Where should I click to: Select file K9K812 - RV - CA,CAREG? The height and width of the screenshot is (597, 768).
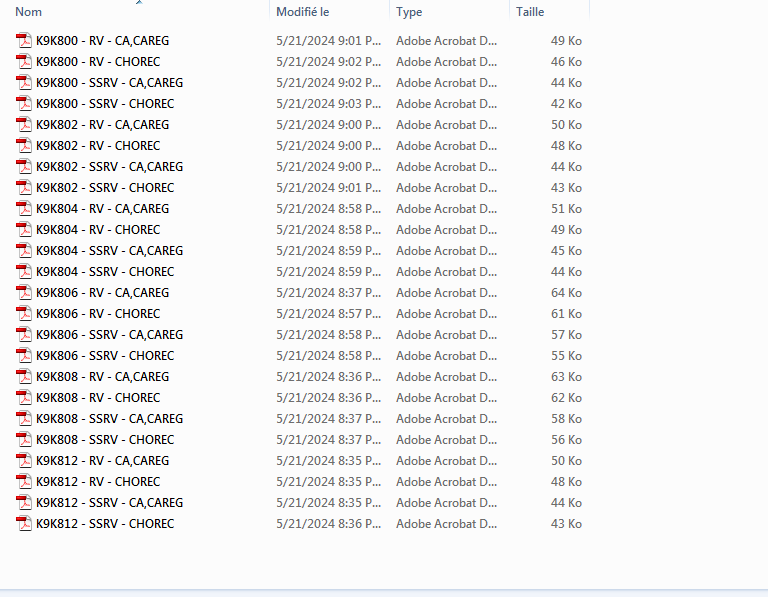tap(102, 461)
